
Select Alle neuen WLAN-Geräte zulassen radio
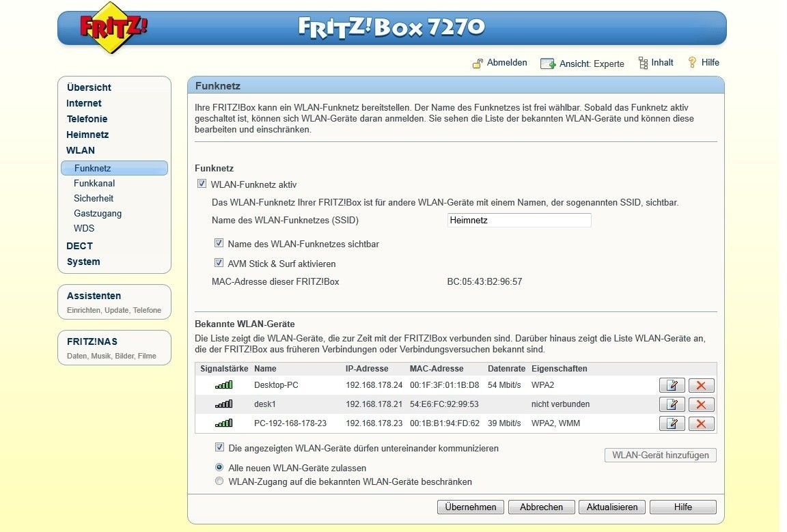(219, 467)
